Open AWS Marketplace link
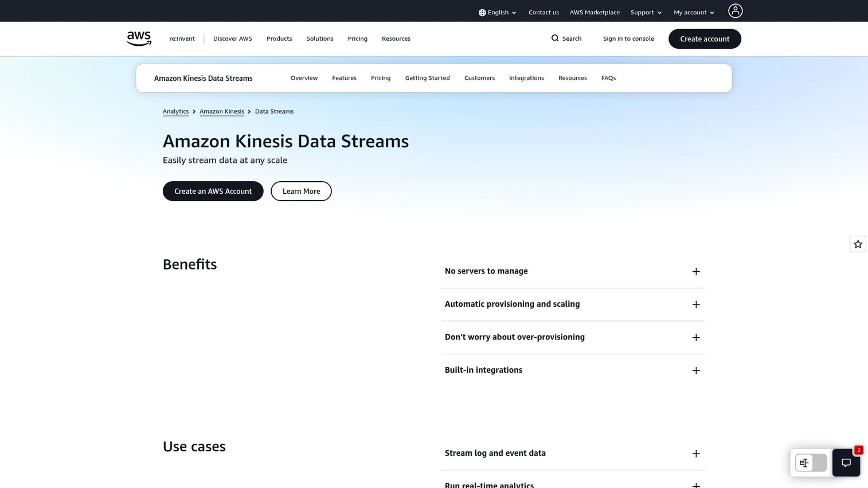868x488 pixels. (x=595, y=13)
